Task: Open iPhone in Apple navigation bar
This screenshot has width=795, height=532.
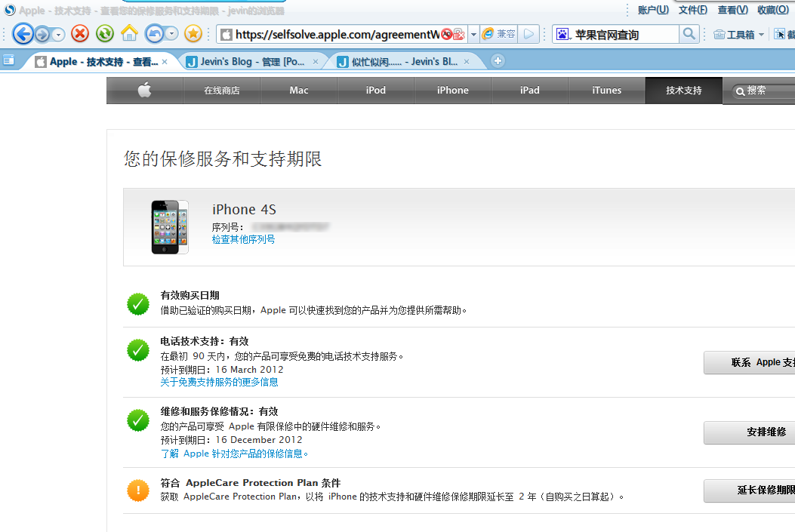Action: 453,91
